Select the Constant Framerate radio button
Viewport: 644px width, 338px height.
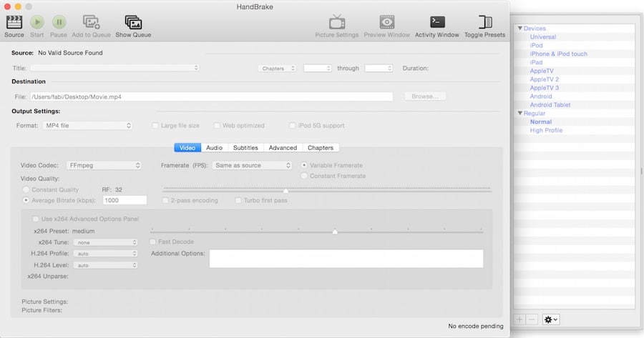coord(304,176)
